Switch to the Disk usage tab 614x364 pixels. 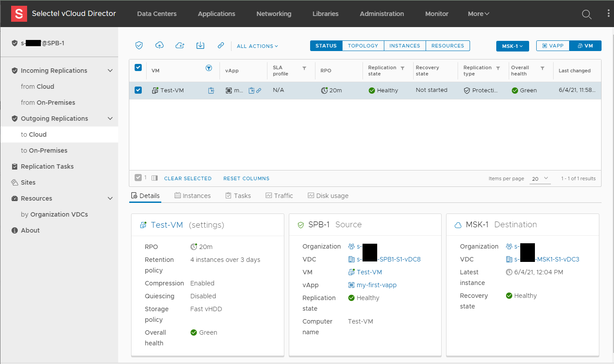coord(328,196)
